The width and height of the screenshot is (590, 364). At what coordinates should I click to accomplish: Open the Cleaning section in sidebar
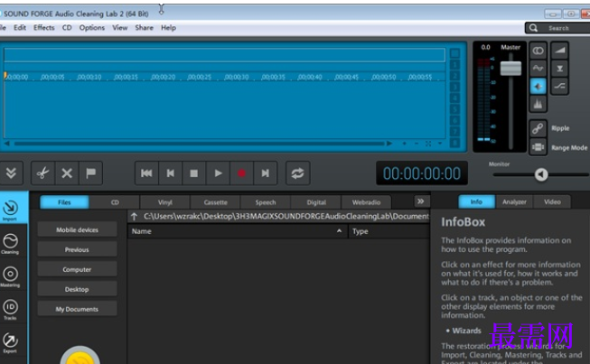11,243
